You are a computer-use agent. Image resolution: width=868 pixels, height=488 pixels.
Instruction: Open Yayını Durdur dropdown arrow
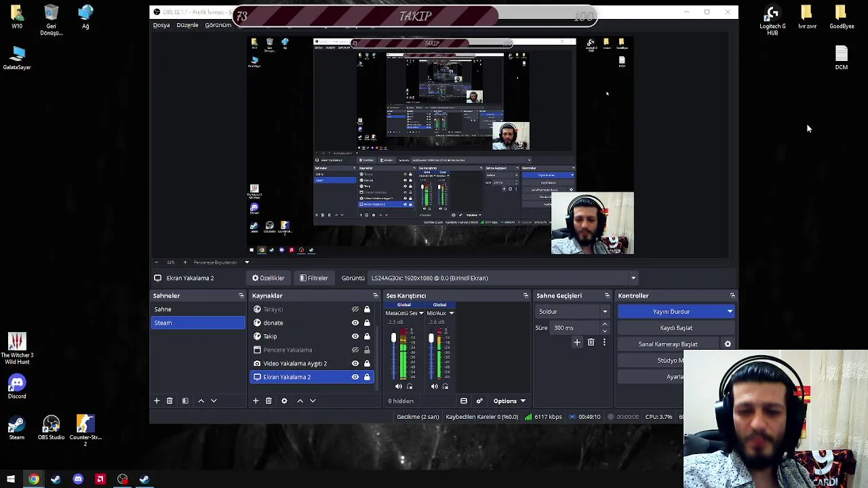click(730, 312)
